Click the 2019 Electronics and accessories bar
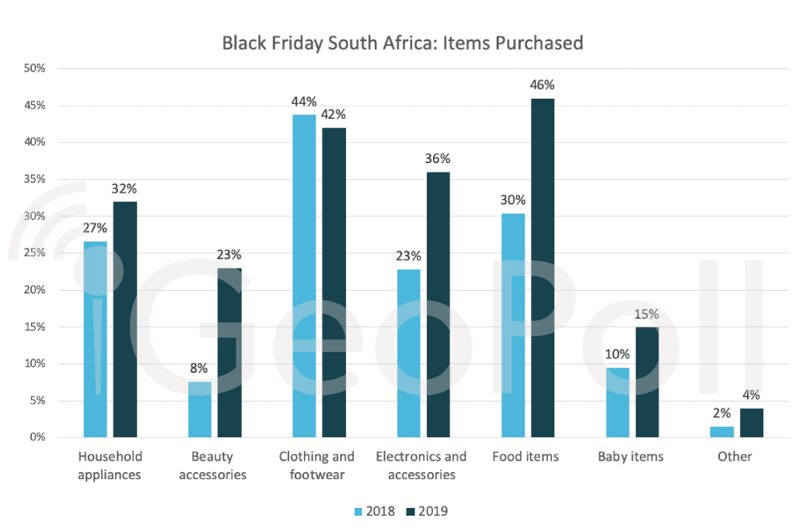This screenshot has width=796, height=532. 438,304
